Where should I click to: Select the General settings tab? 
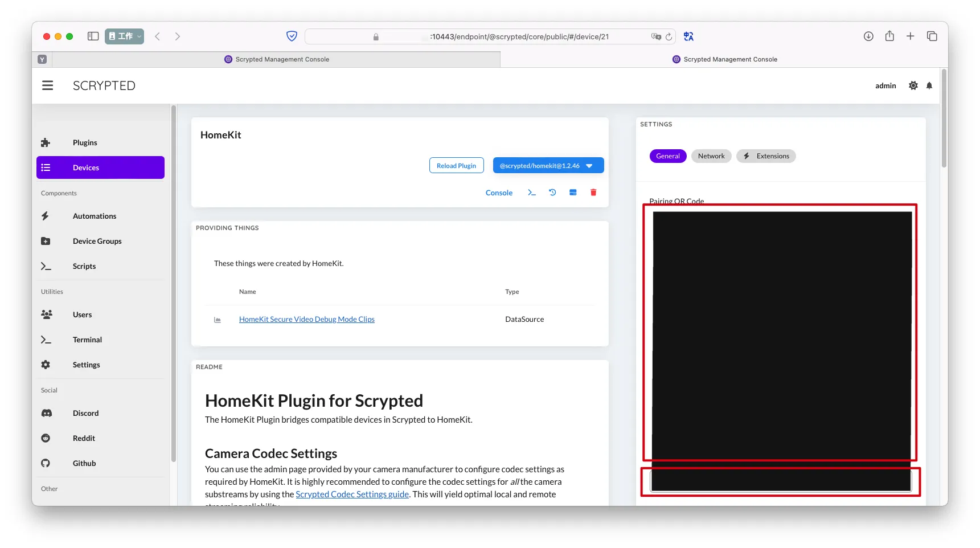coord(668,156)
